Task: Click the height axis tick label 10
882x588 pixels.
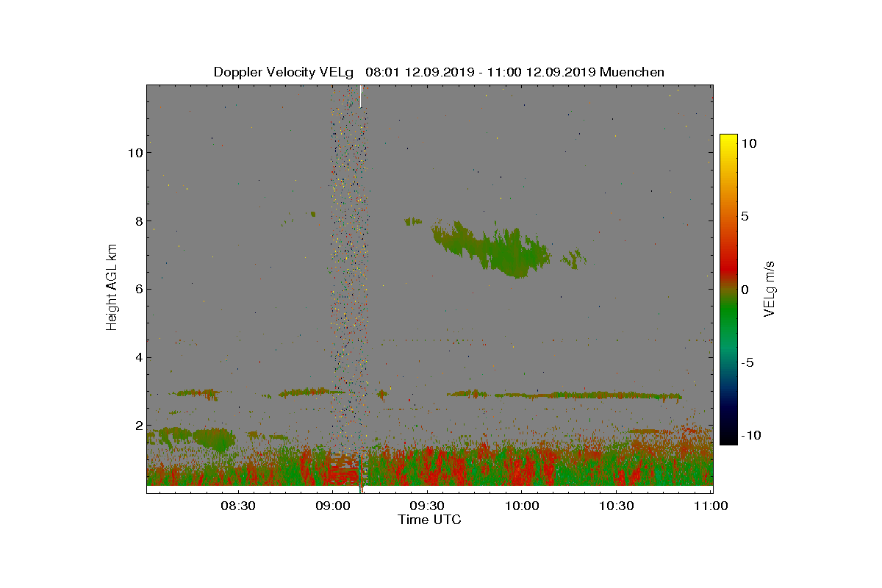Action: (x=135, y=152)
